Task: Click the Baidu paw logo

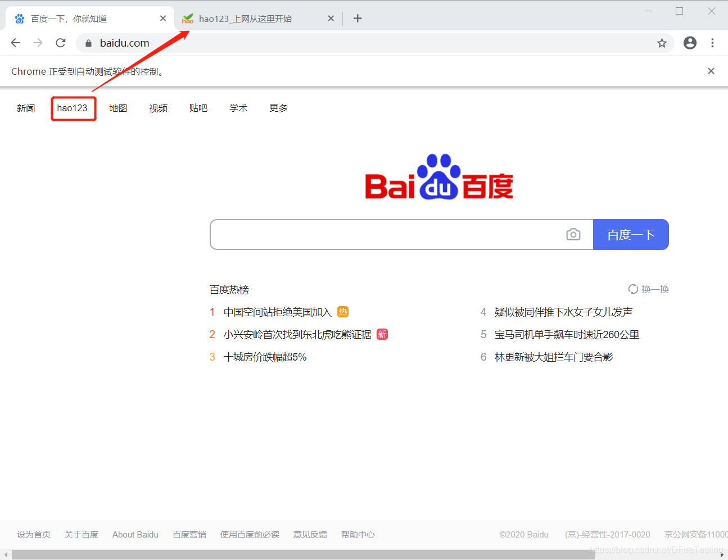Action: coord(438,177)
